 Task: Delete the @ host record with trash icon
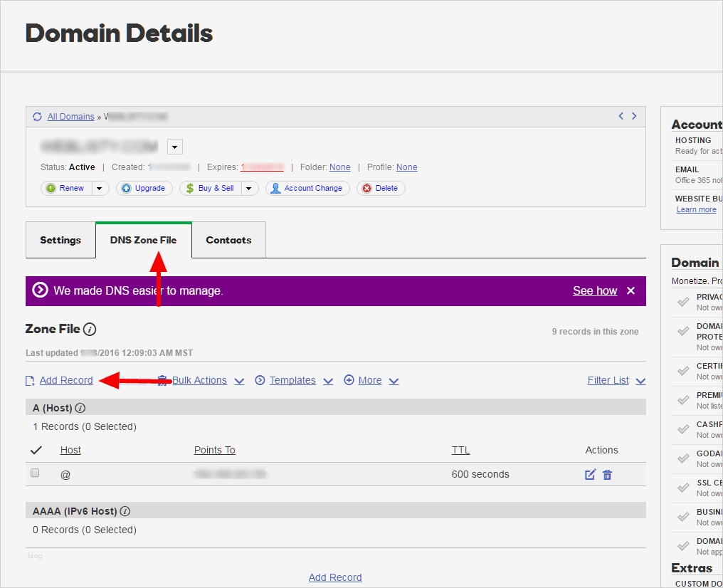click(x=607, y=475)
